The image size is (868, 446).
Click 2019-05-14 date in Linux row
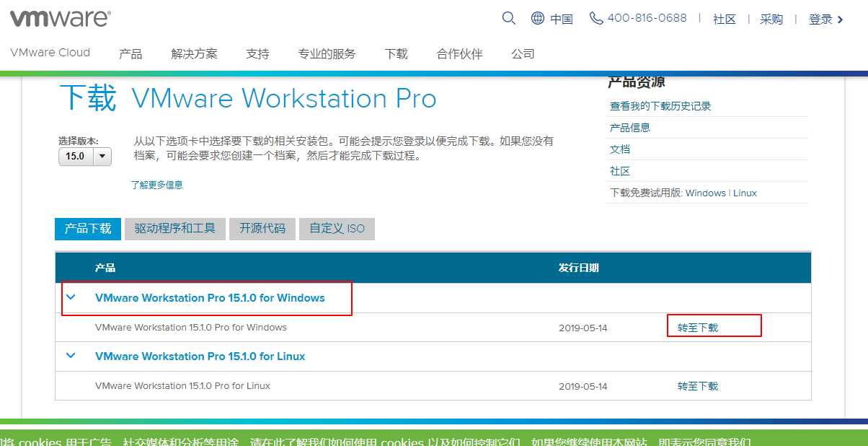coord(583,386)
